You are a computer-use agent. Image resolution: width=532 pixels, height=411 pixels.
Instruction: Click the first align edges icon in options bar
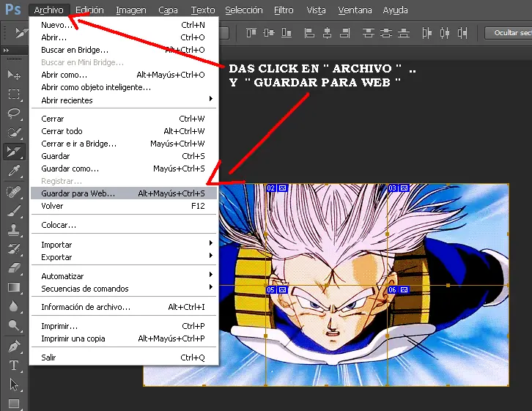click(x=251, y=33)
